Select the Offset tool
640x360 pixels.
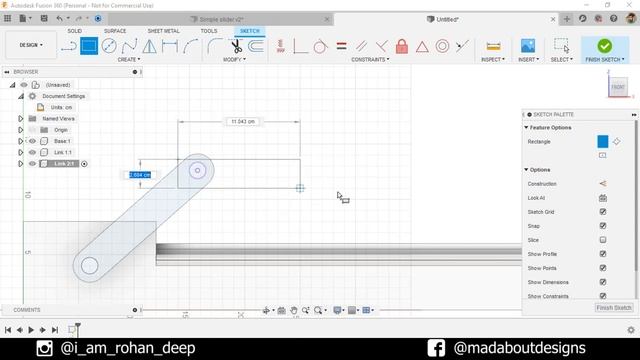pos(256,46)
